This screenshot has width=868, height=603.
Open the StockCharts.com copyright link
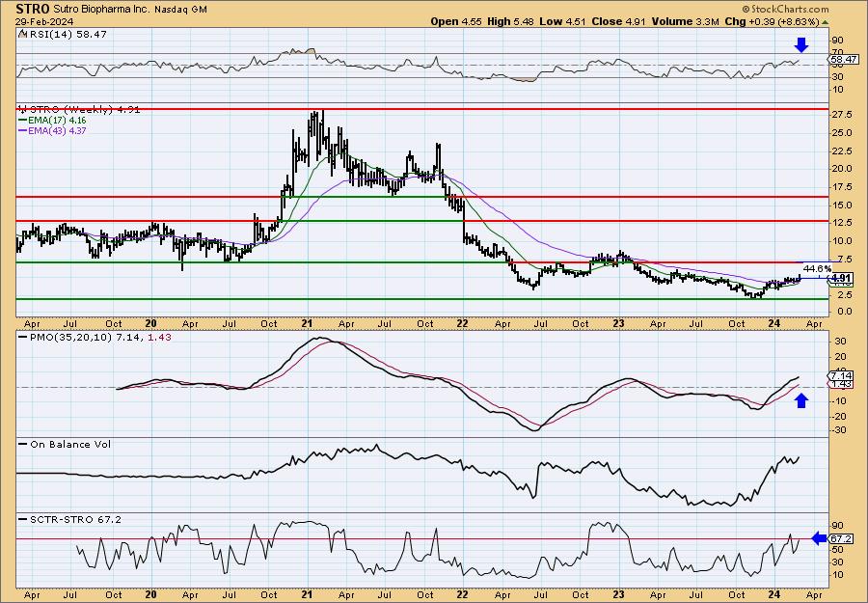point(785,9)
